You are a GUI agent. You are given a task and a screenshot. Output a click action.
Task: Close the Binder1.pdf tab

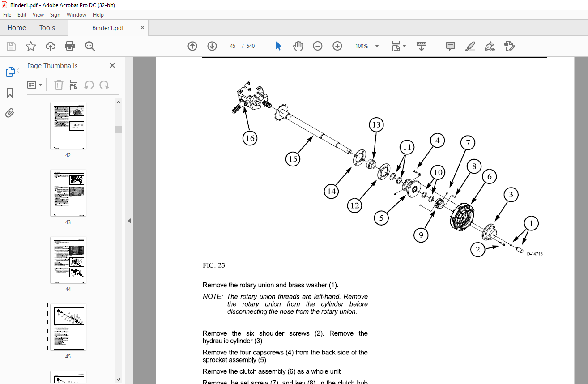(x=143, y=27)
